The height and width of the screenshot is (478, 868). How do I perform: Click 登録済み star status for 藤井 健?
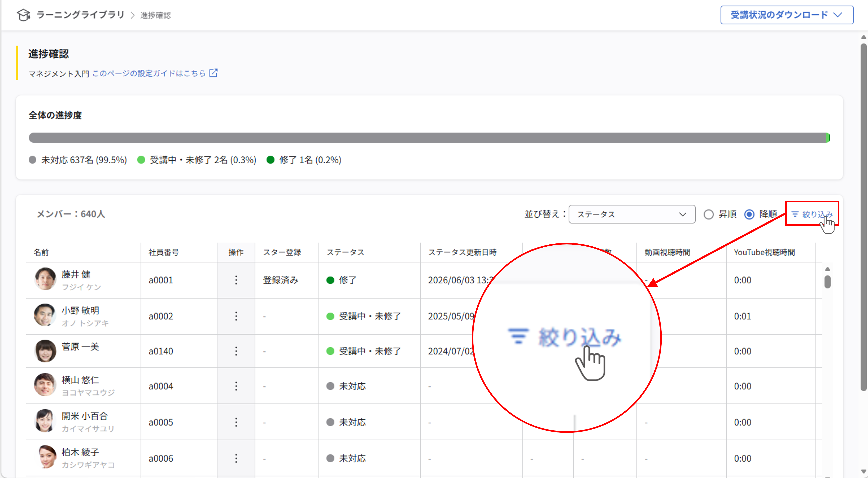pos(281,280)
